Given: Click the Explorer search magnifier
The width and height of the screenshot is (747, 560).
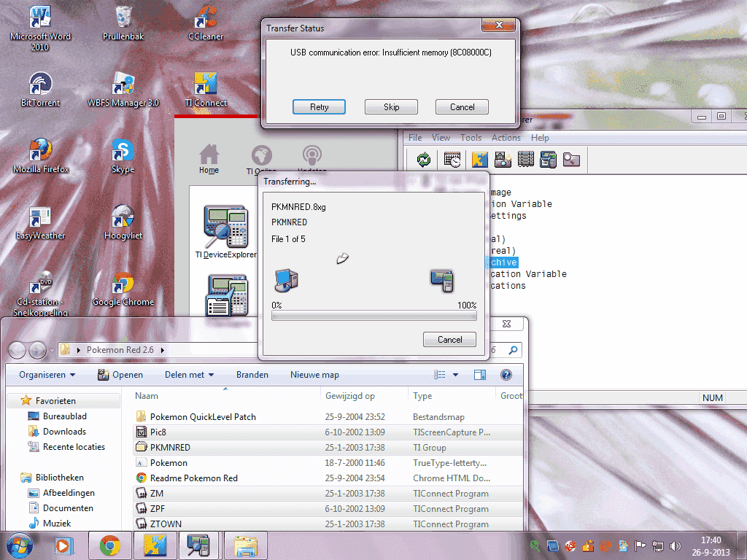Looking at the screenshot, I should point(513,350).
